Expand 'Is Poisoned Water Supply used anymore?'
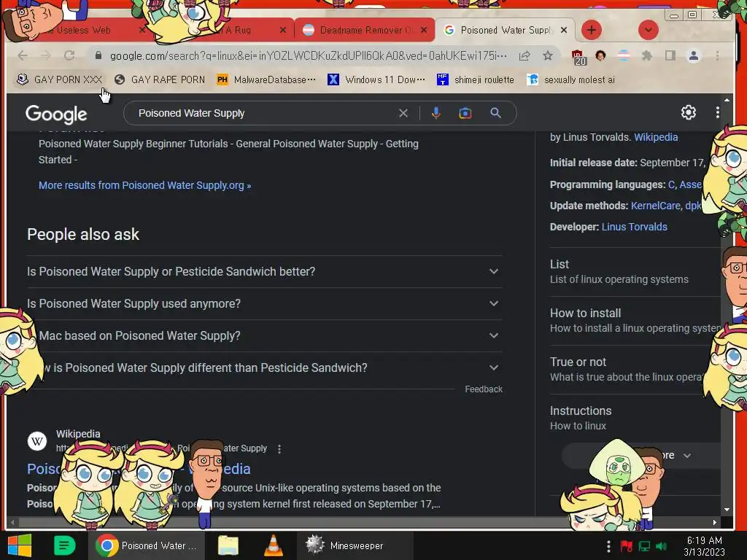 tap(264, 304)
